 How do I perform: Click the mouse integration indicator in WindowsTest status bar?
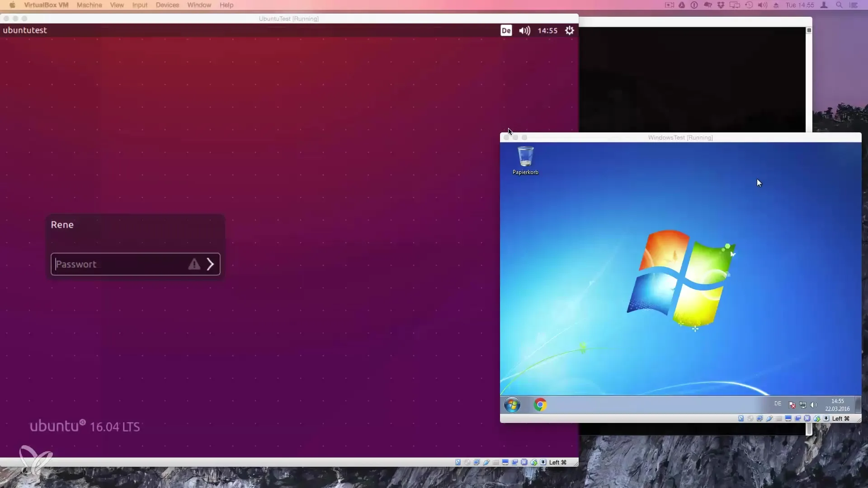pos(817,418)
